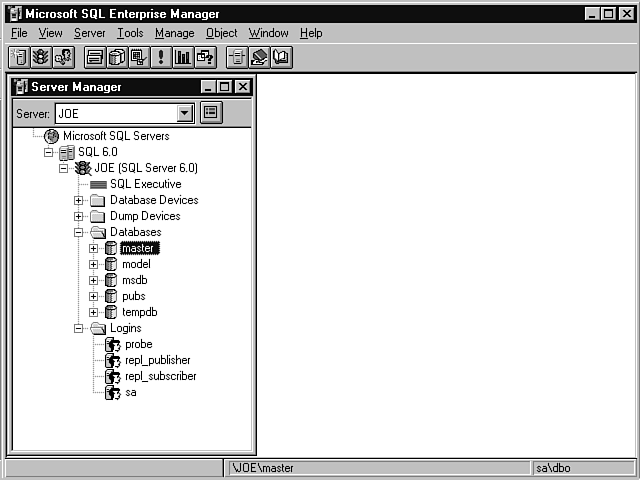The width and height of the screenshot is (640, 480).
Task: Collapse the Databases folder node
Action: (x=79, y=232)
